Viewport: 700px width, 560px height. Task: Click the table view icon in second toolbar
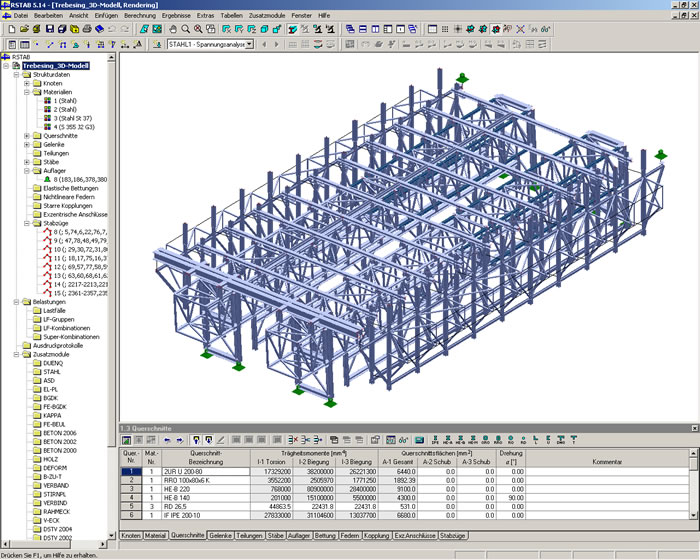pos(25,44)
